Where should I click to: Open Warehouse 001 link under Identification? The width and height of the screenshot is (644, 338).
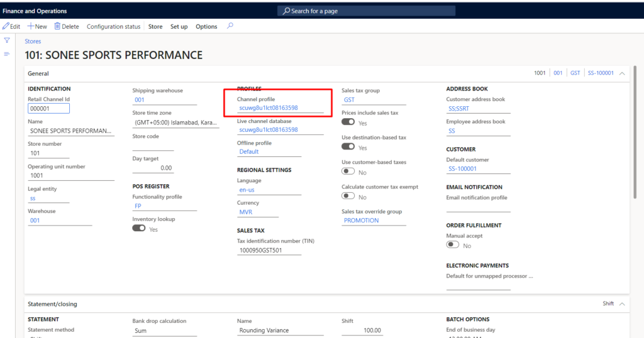click(x=35, y=221)
